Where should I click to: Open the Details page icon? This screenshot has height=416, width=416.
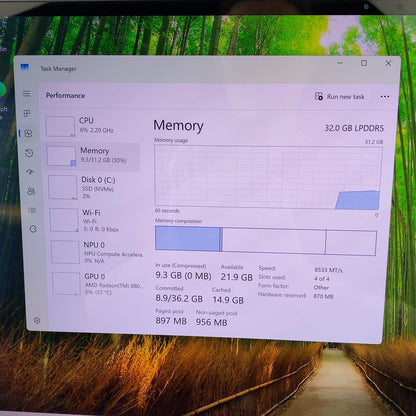pos(32,210)
